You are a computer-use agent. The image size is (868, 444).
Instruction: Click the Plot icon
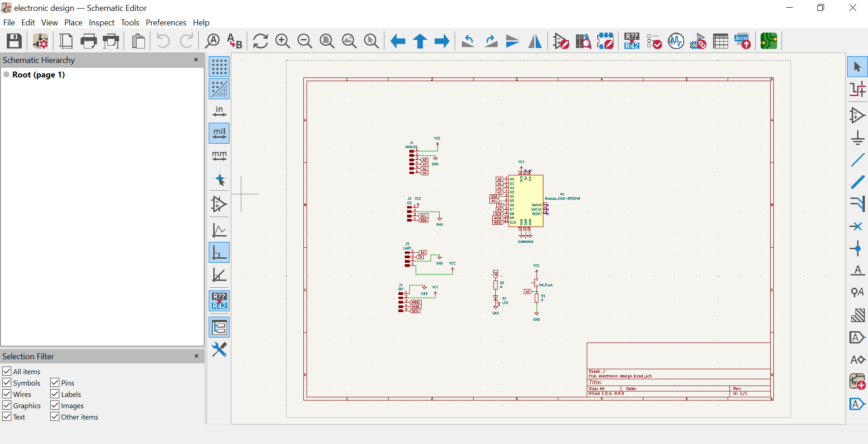tap(111, 41)
